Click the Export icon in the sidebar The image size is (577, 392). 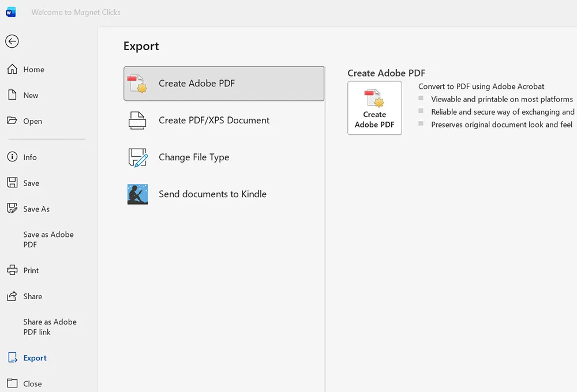(13, 357)
